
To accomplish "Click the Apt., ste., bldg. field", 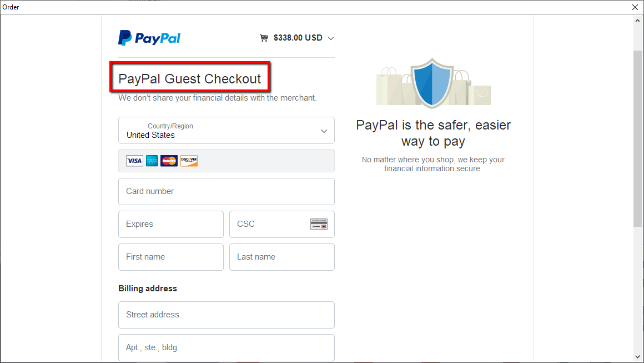I will pos(227,348).
